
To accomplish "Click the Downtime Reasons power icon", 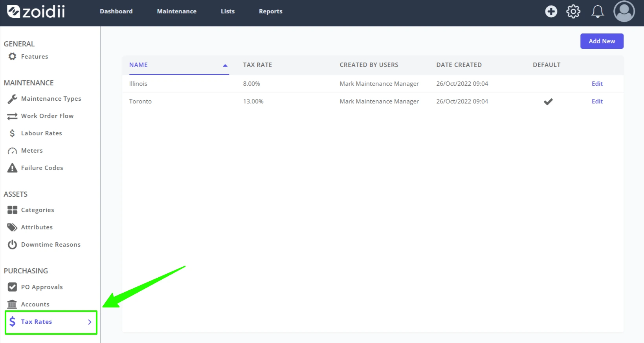I will [x=12, y=245].
